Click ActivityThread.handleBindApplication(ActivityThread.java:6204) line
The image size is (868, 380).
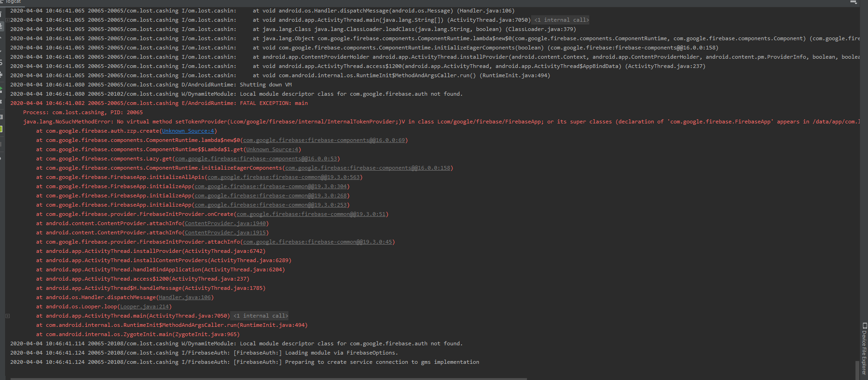(160, 270)
